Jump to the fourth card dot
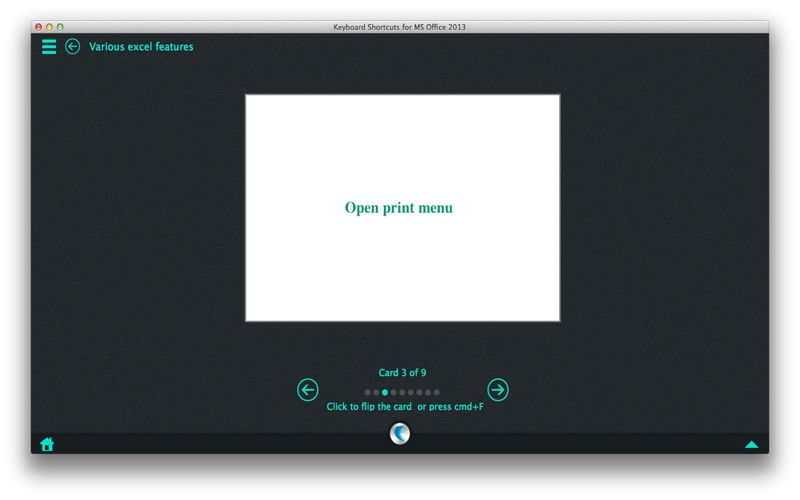This screenshot has width=800, height=500. coord(393,392)
